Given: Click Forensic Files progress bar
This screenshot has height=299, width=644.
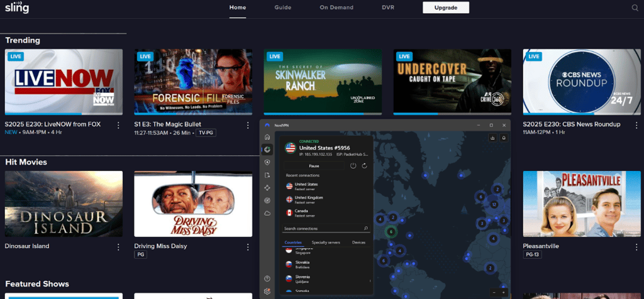Looking at the screenshot, I should tap(193, 114).
